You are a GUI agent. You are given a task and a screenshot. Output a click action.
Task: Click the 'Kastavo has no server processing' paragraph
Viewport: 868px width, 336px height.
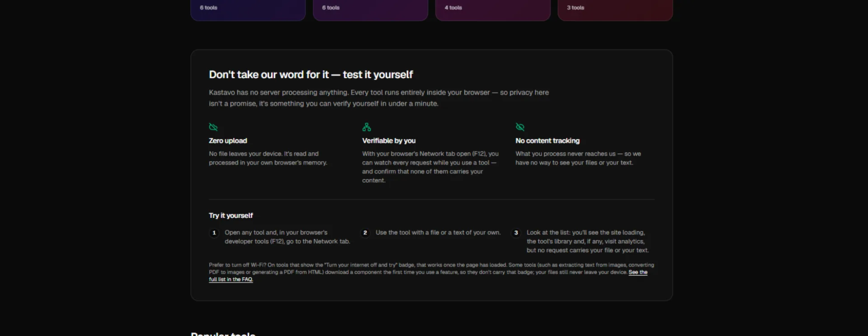click(x=379, y=98)
